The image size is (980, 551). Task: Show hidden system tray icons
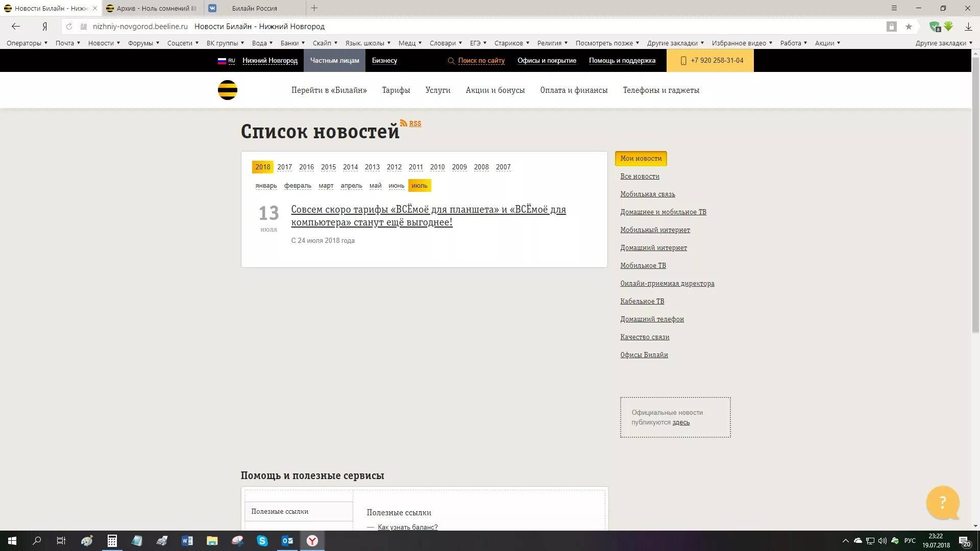click(x=845, y=541)
